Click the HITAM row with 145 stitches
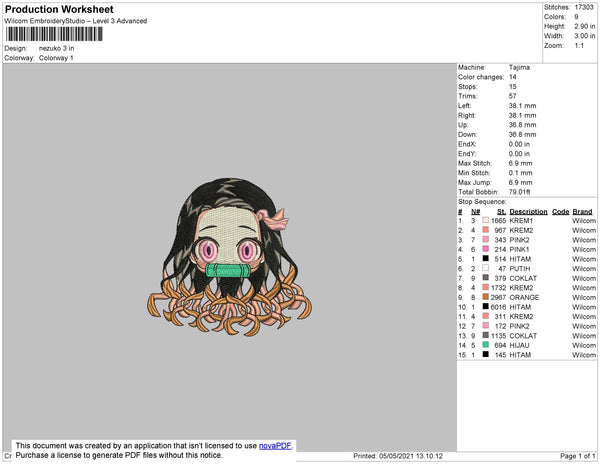Screen dimensions: 600x464 pyautogui.click(x=527, y=355)
